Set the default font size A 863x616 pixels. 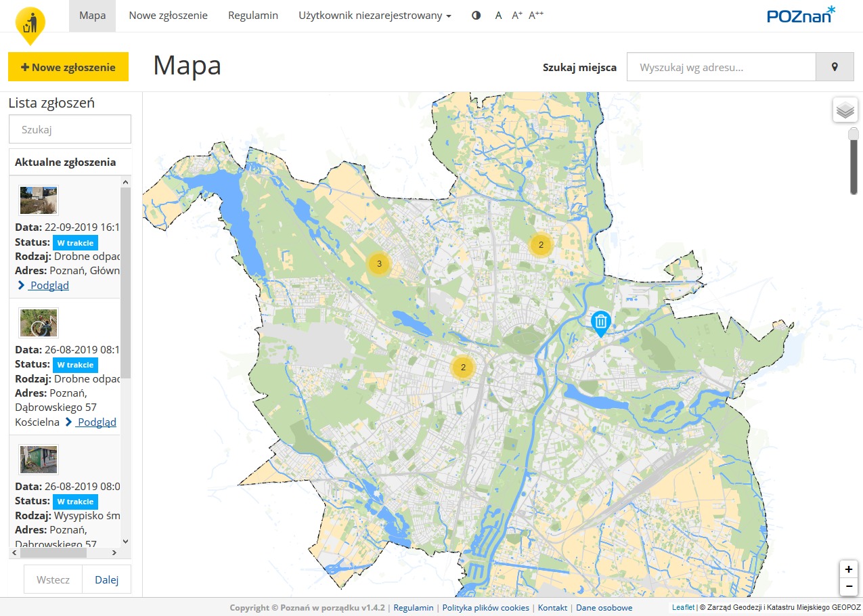click(498, 16)
